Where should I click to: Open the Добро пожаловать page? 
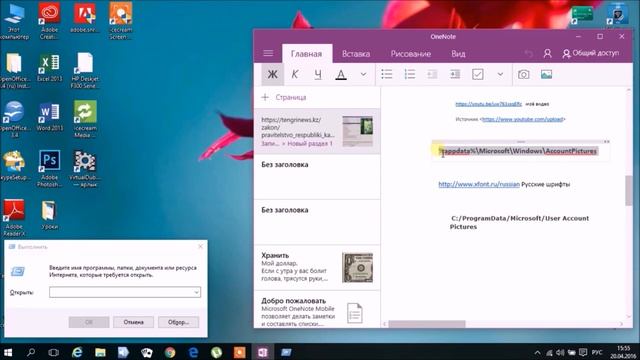pyautogui.click(x=317, y=309)
